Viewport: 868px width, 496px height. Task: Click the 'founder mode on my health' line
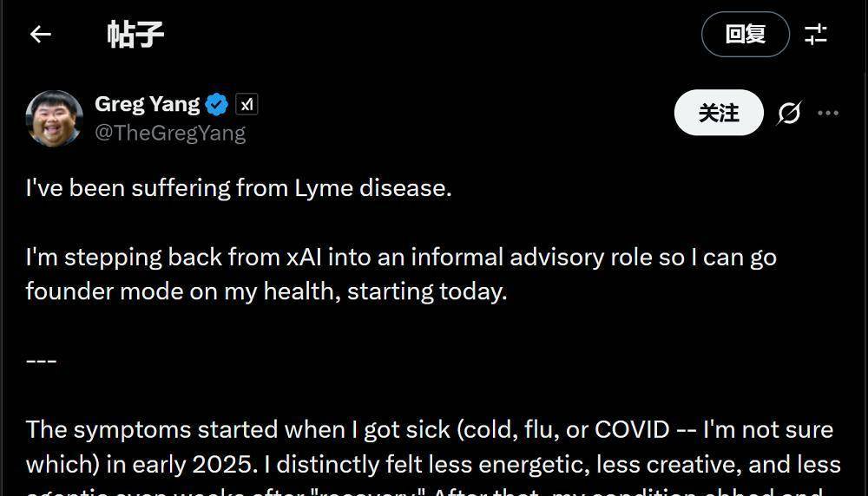[x=266, y=291]
